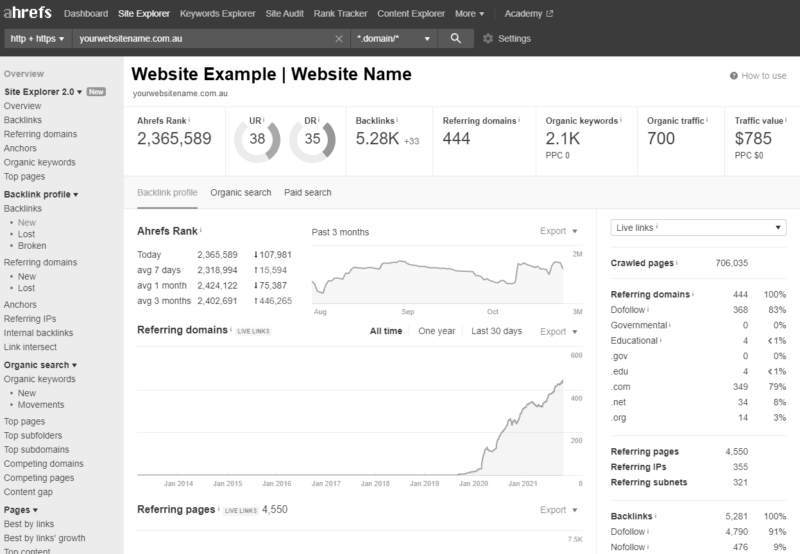
Task: Open Top subfolders in sidebar
Action: (33, 436)
